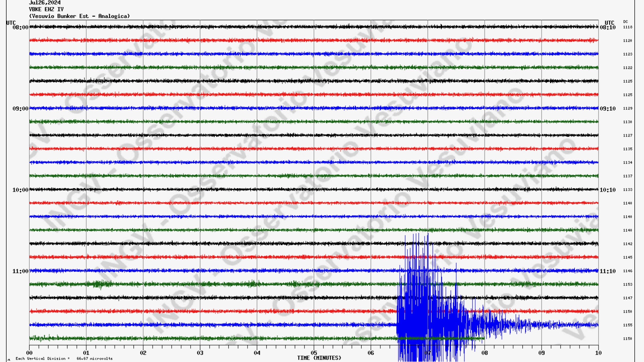The image size is (644, 362).
Task: Click the 09:10 UTC label on the right
Action: [x=608, y=109]
